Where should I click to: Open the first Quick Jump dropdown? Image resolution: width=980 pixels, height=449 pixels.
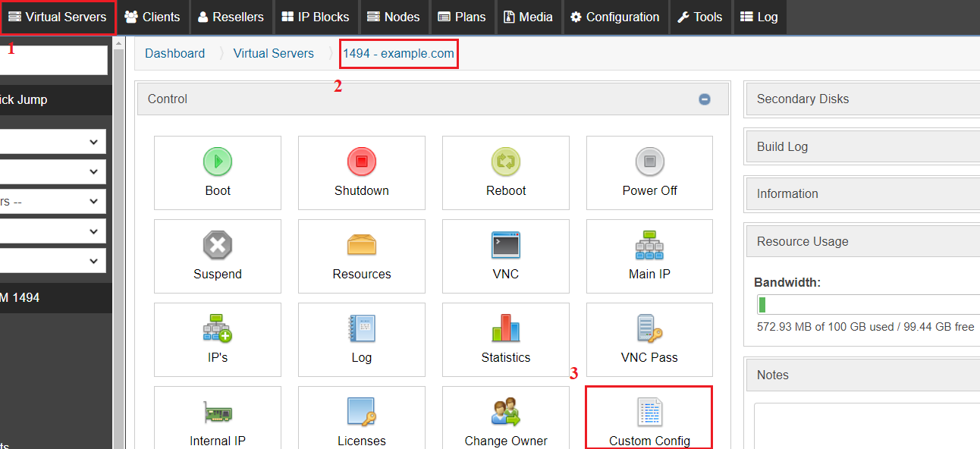click(x=52, y=142)
